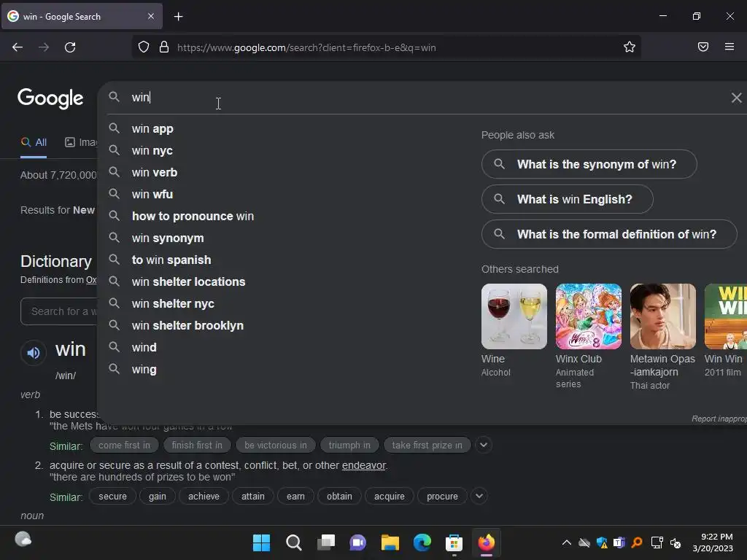The height and width of the screenshot is (560, 747).
Task: Click the site security padlock icon
Action: click(x=164, y=47)
